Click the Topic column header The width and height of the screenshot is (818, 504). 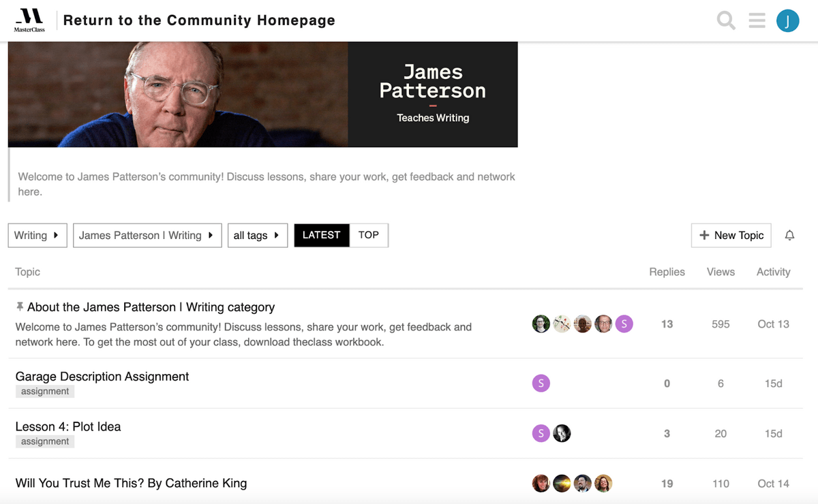pyautogui.click(x=28, y=272)
